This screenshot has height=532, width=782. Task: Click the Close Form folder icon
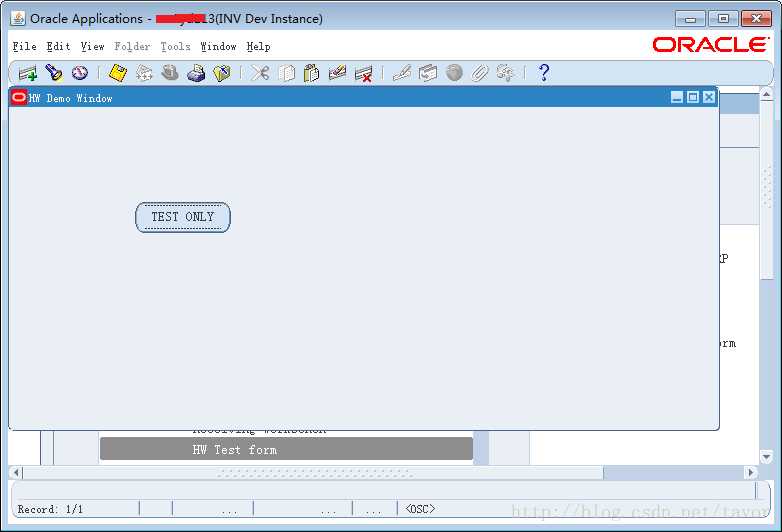[222, 73]
